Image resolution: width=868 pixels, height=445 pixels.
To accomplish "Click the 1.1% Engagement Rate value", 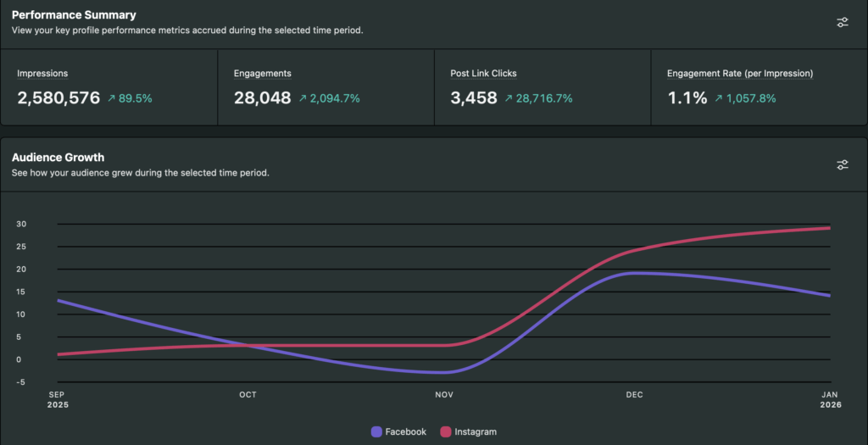I will pos(687,97).
